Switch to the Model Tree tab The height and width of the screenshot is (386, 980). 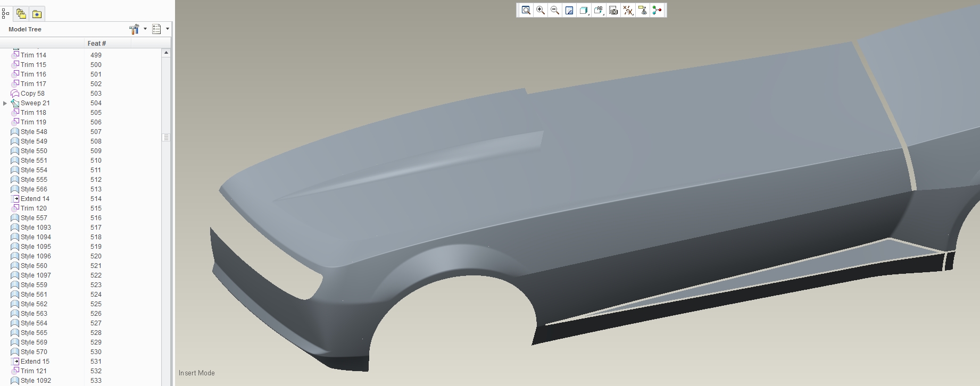click(x=5, y=14)
